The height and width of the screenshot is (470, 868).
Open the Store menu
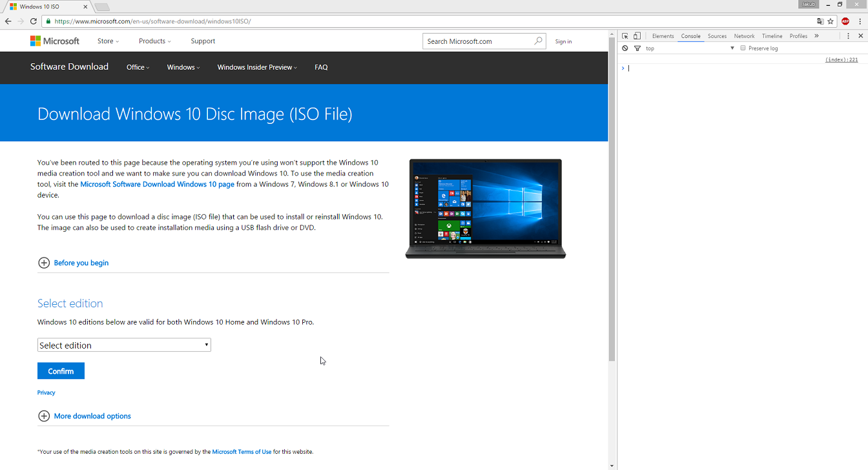click(x=108, y=41)
